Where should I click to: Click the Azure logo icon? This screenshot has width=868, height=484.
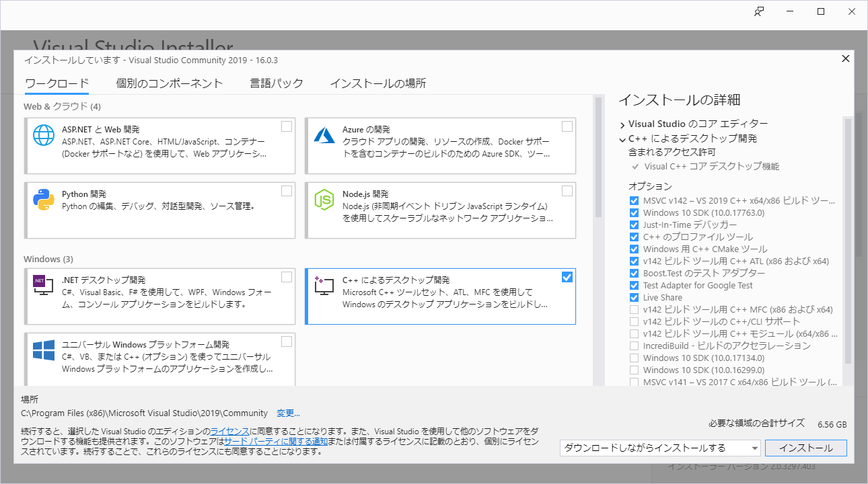click(324, 135)
